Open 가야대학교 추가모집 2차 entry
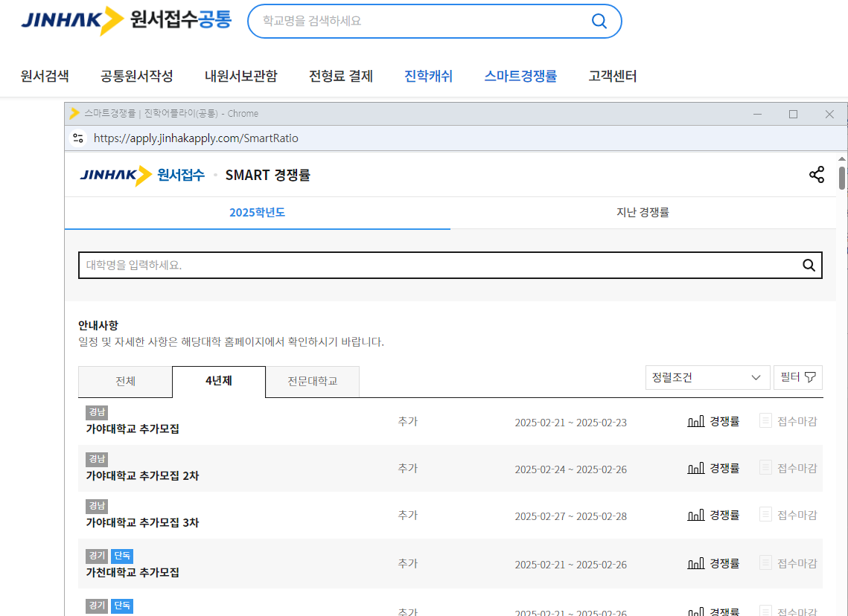The image size is (848, 616). (x=142, y=476)
